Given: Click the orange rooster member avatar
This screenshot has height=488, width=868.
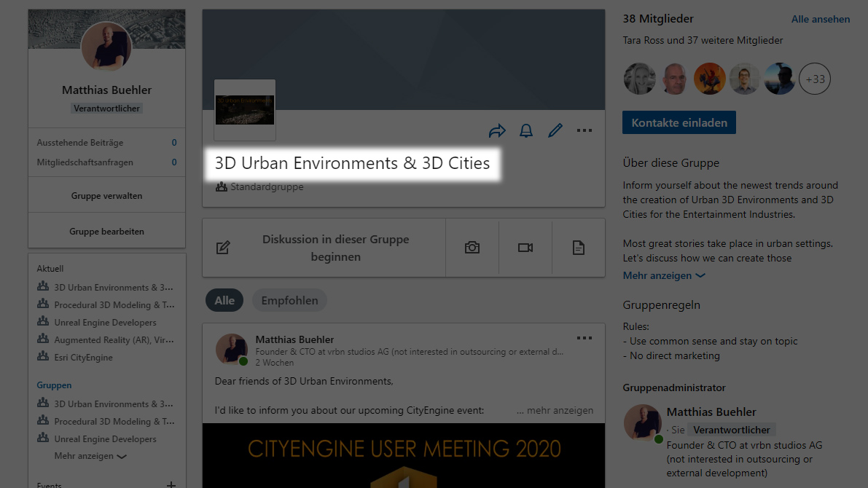Looking at the screenshot, I should [x=710, y=79].
